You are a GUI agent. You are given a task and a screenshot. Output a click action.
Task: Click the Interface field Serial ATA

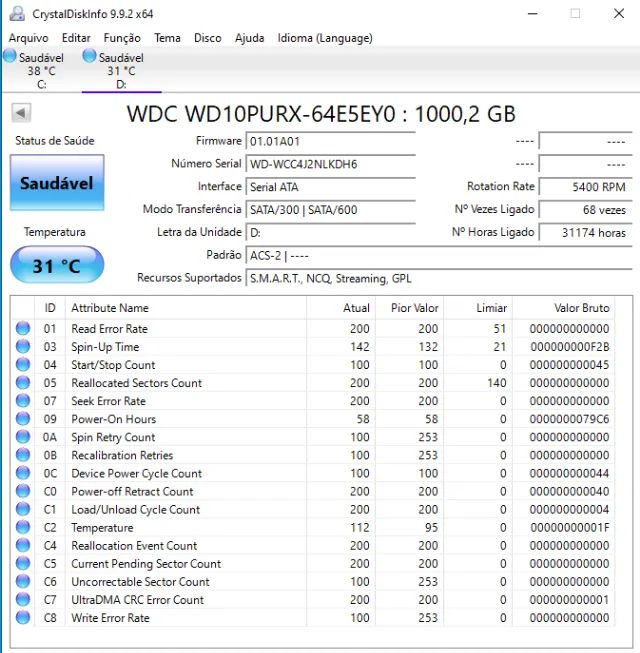pos(331,187)
